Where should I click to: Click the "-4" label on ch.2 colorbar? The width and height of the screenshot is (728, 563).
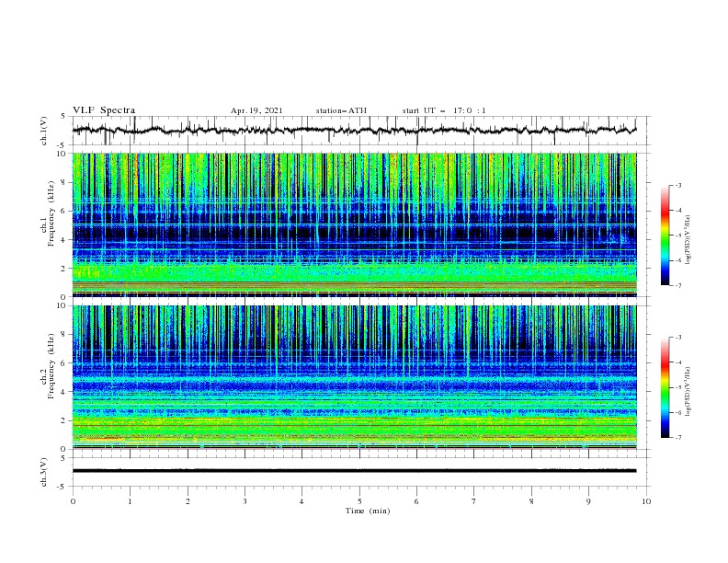[x=678, y=362]
